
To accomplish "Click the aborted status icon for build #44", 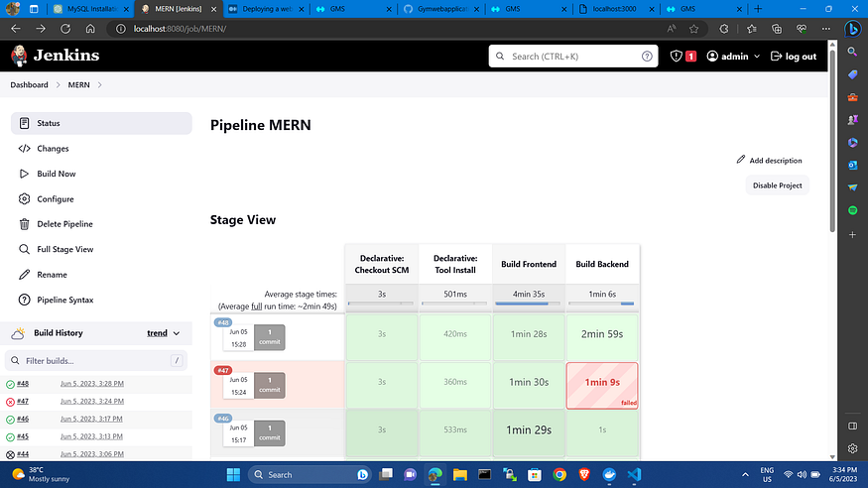I will [10, 455].
